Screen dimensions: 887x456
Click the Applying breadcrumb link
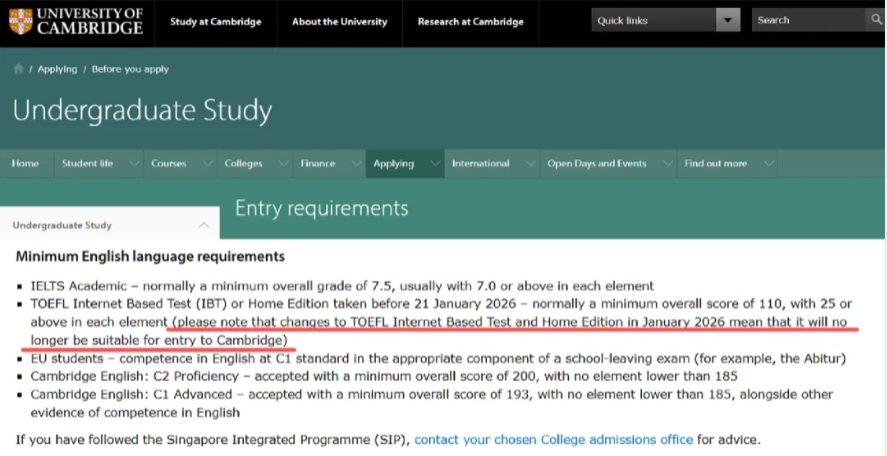(x=57, y=69)
